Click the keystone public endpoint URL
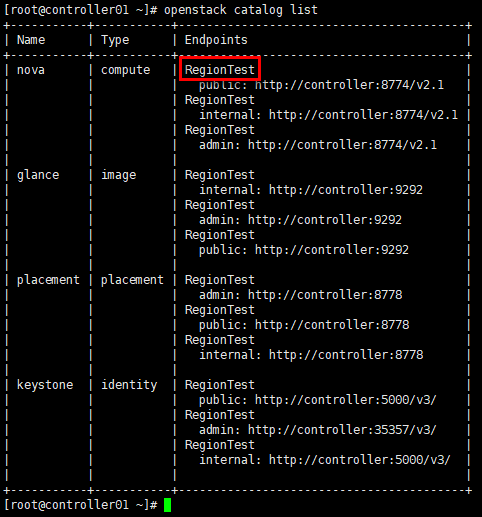Screen dimensions: 482x517 [x=346, y=400]
